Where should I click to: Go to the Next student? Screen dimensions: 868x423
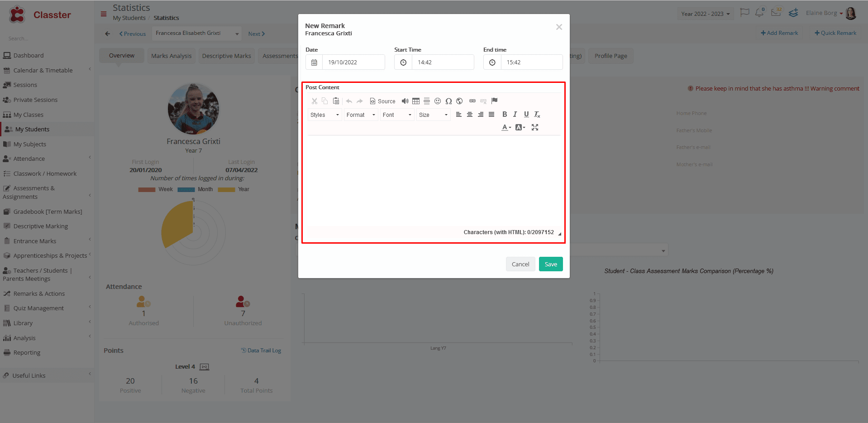pos(256,34)
